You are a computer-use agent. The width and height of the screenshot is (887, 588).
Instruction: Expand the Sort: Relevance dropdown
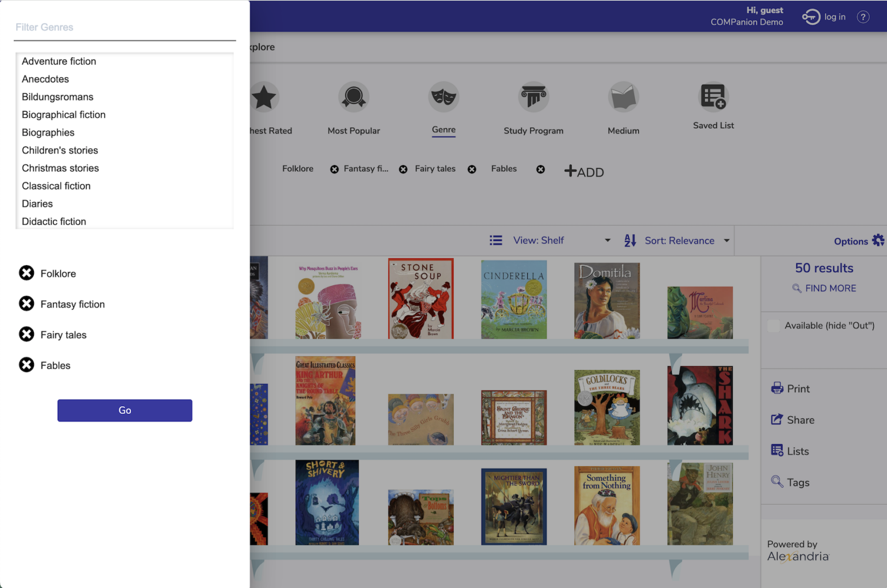pyautogui.click(x=677, y=240)
